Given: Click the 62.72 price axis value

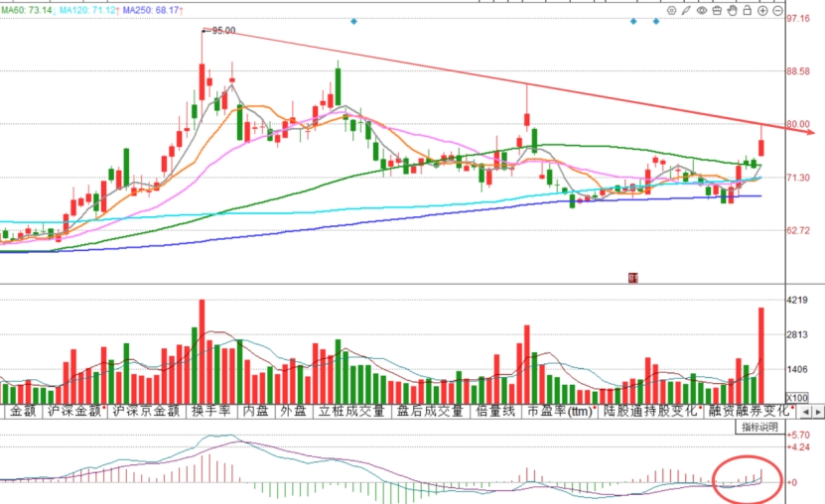Looking at the screenshot, I should [798, 230].
